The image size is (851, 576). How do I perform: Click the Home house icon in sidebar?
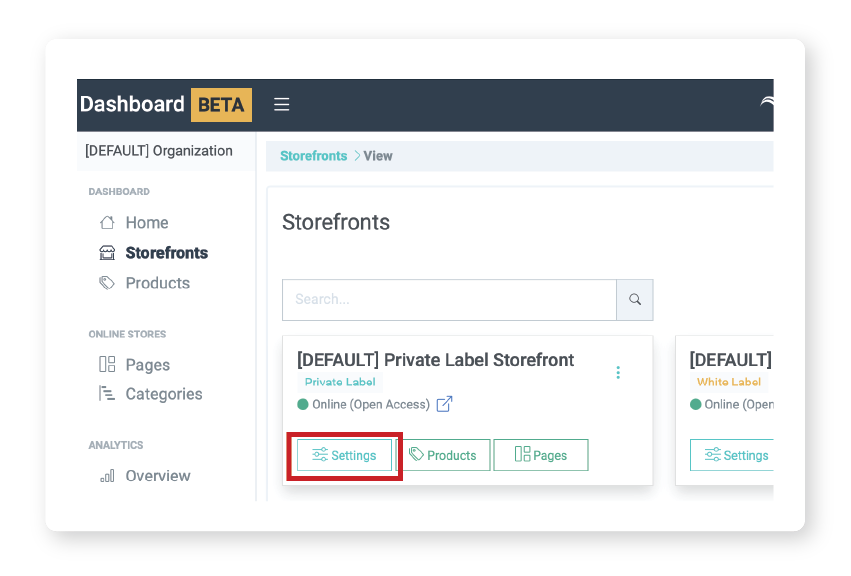tap(107, 223)
